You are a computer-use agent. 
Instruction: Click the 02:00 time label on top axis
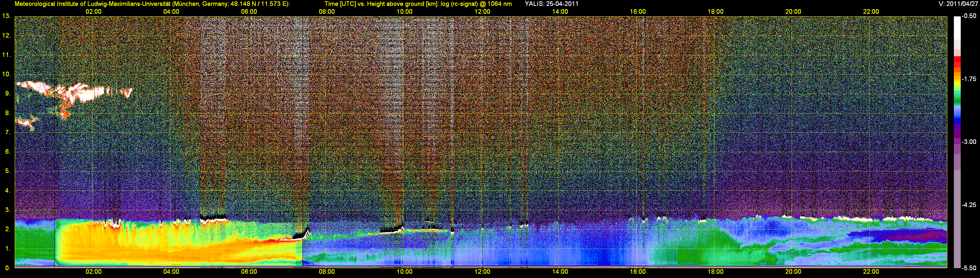[x=93, y=11]
